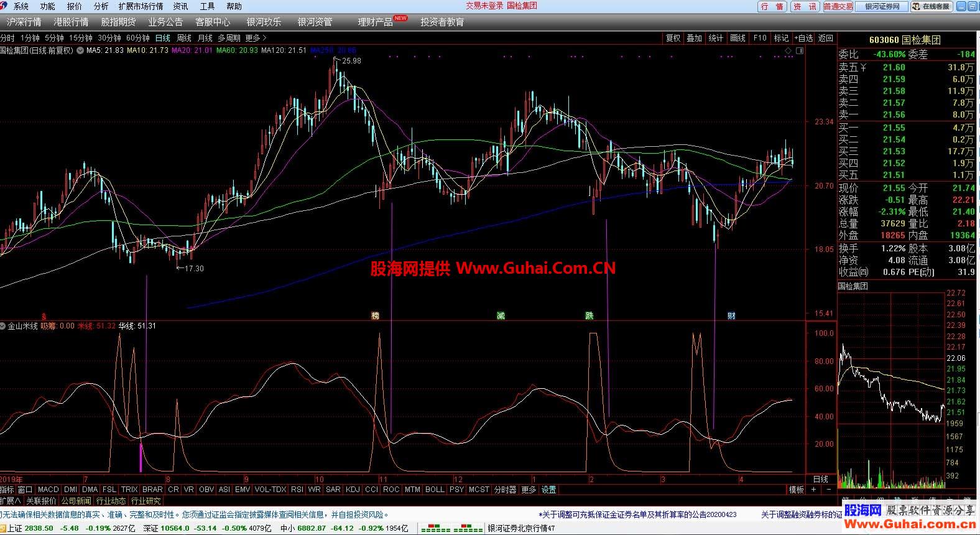
Task: Open the 分析 menu
Action: [101, 6]
